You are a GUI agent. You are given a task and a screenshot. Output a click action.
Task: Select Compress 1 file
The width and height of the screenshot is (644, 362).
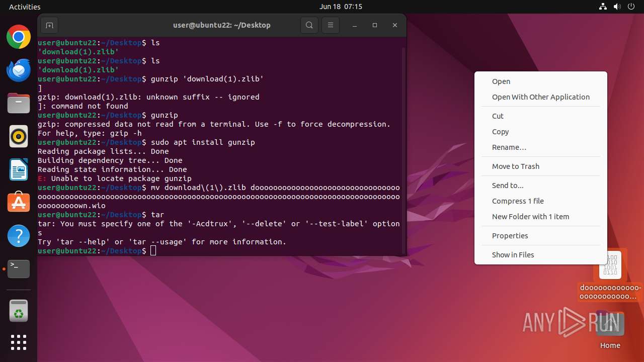[541, 201]
